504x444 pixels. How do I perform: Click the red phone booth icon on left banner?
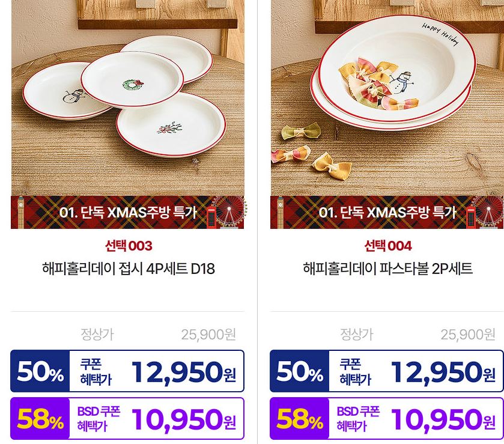tap(211, 217)
